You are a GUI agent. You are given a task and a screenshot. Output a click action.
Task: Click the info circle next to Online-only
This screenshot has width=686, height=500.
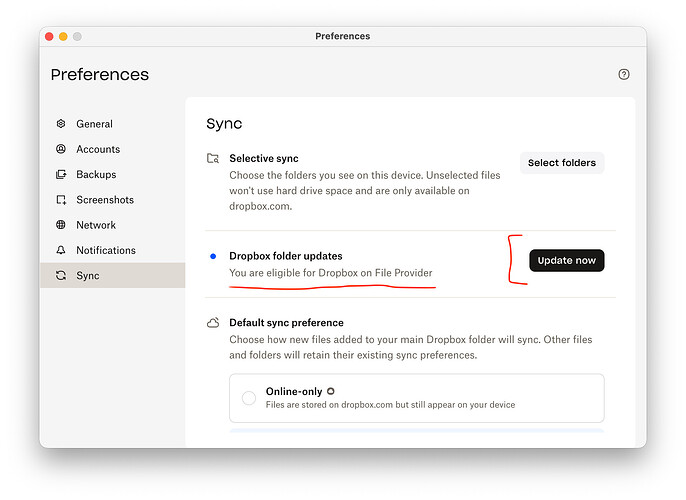[x=331, y=391]
